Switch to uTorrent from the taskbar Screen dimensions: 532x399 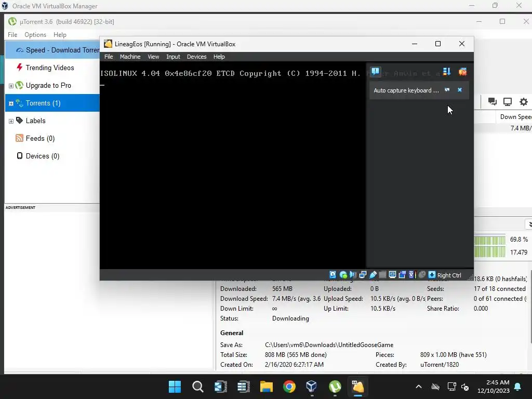(x=335, y=387)
